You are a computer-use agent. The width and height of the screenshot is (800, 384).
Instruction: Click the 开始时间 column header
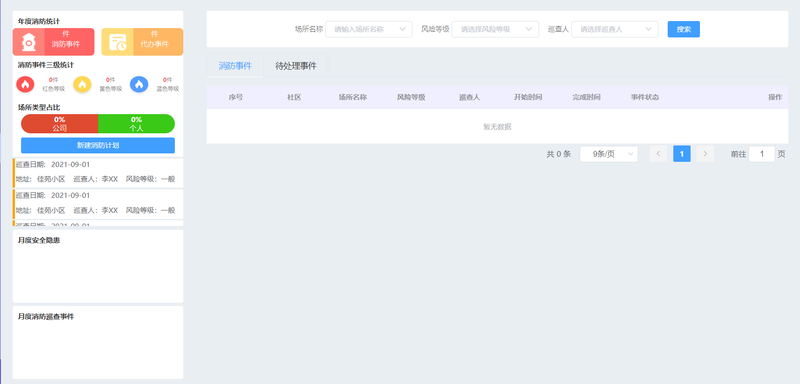click(x=528, y=97)
